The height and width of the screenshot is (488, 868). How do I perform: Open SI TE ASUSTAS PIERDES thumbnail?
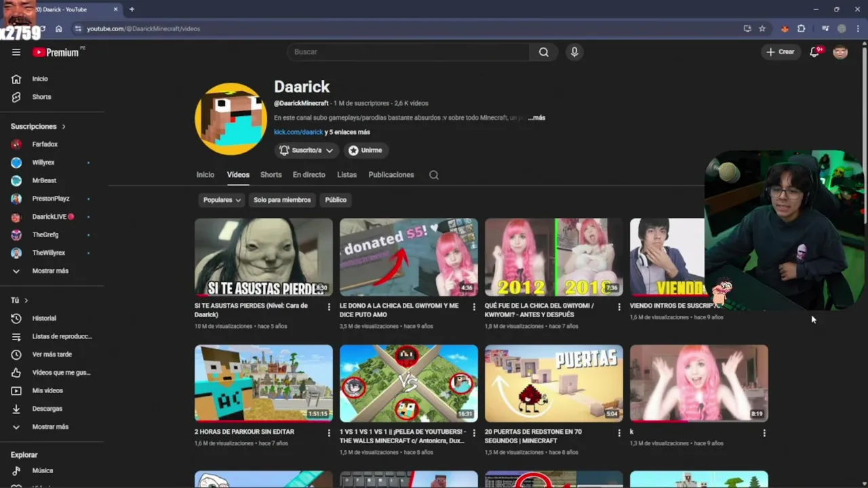(x=264, y=257)
